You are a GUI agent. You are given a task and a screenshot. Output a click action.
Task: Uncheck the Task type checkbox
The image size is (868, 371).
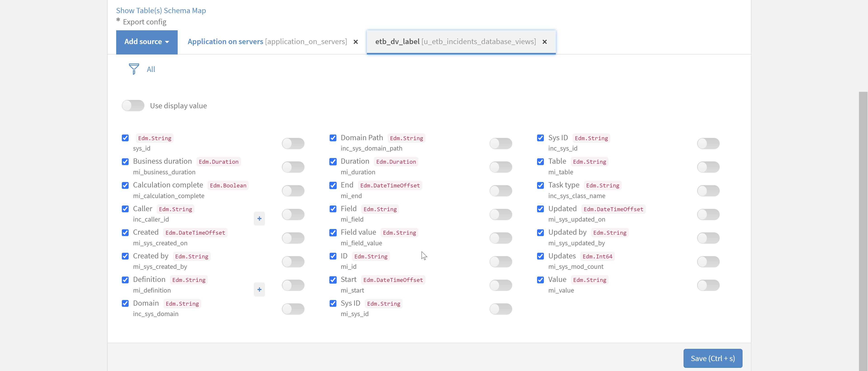(540, 185)
